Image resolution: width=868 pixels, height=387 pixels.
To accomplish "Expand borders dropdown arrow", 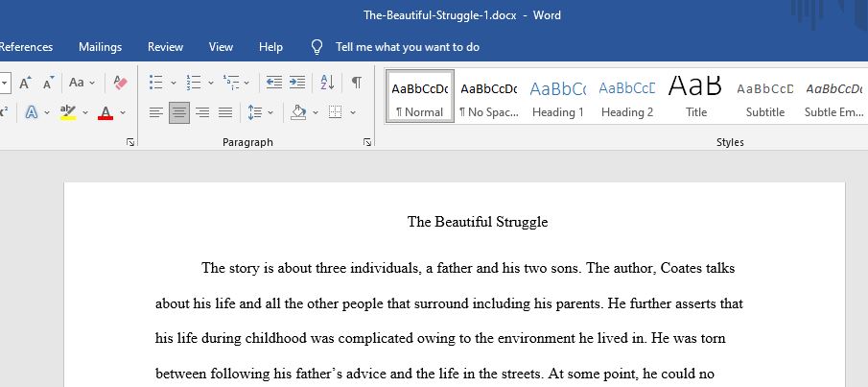I will coord(353,112).
